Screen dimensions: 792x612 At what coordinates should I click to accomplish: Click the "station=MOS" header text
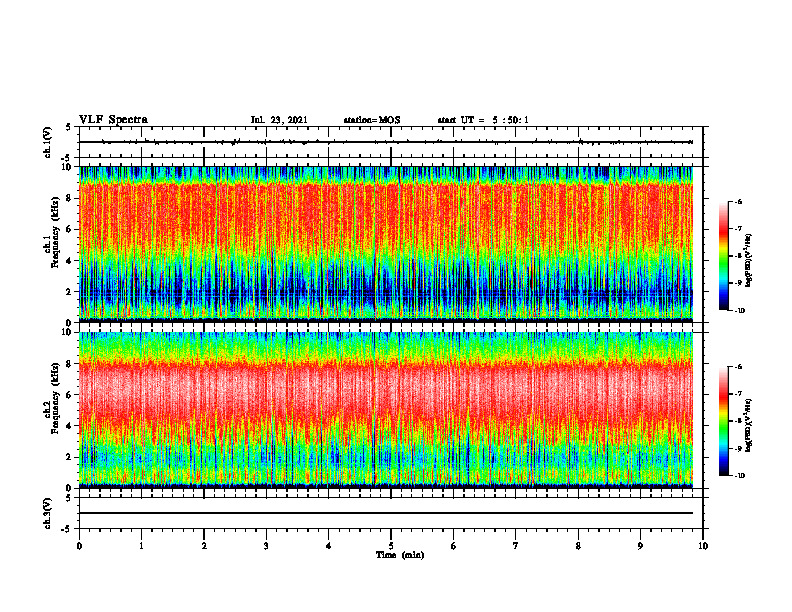pos(372,120)
